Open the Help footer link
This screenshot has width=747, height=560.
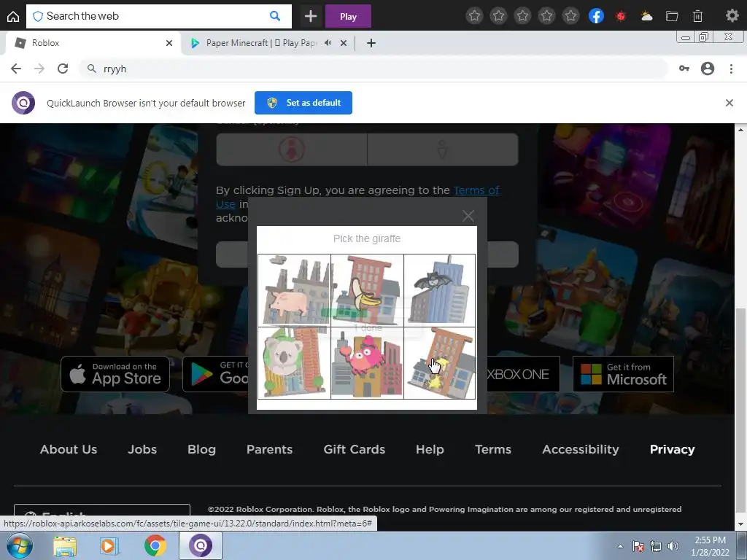point(430,449)
